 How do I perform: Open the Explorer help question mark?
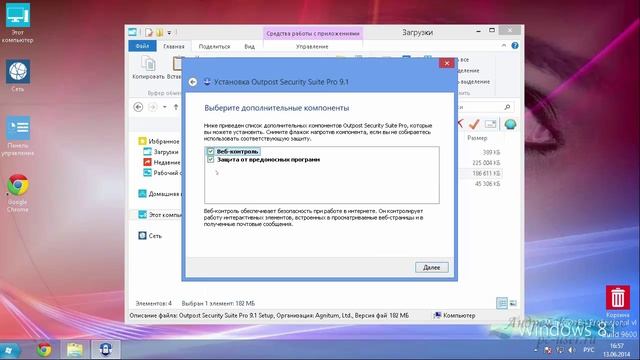(x=515, y=46)
